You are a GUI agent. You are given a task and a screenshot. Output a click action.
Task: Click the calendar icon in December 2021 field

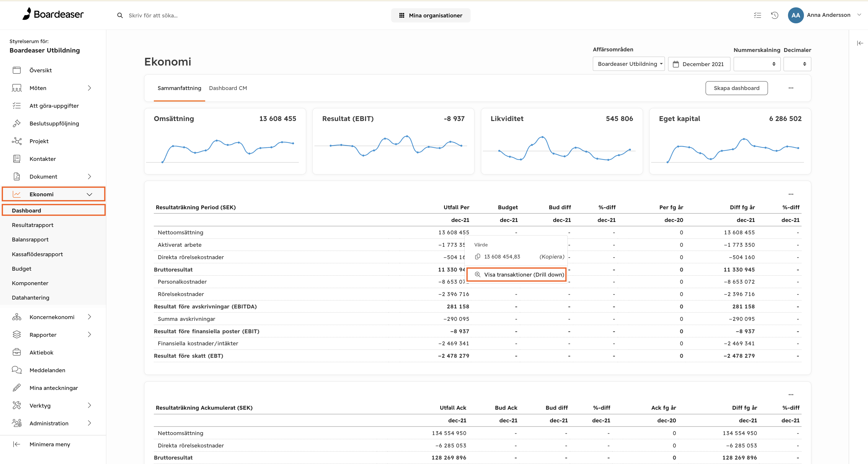coord(676,64)
